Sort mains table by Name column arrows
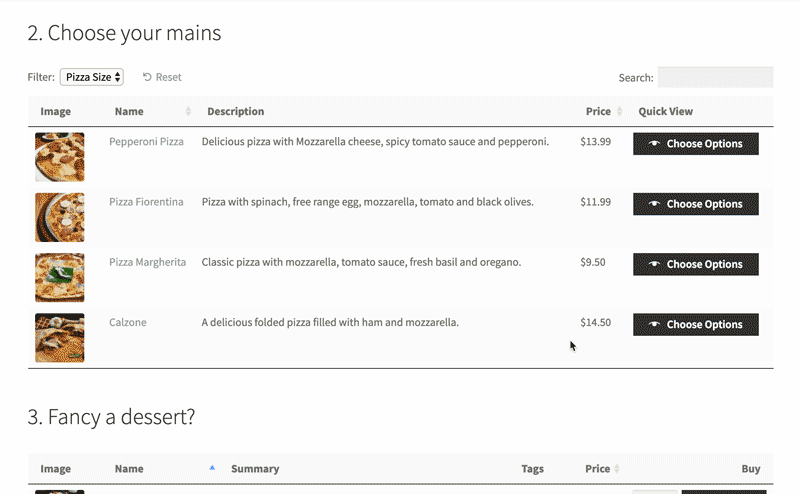800x494 pixels. 188,111
